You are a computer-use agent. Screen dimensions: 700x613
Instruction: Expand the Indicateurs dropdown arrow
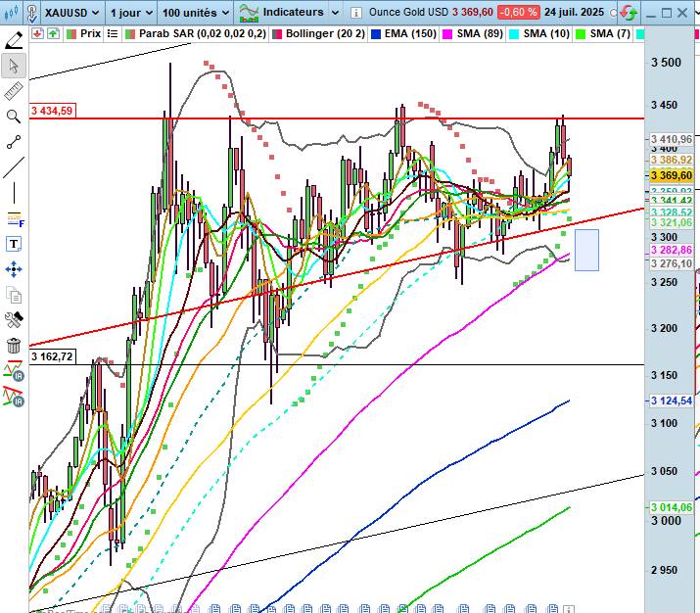[335, 13]
